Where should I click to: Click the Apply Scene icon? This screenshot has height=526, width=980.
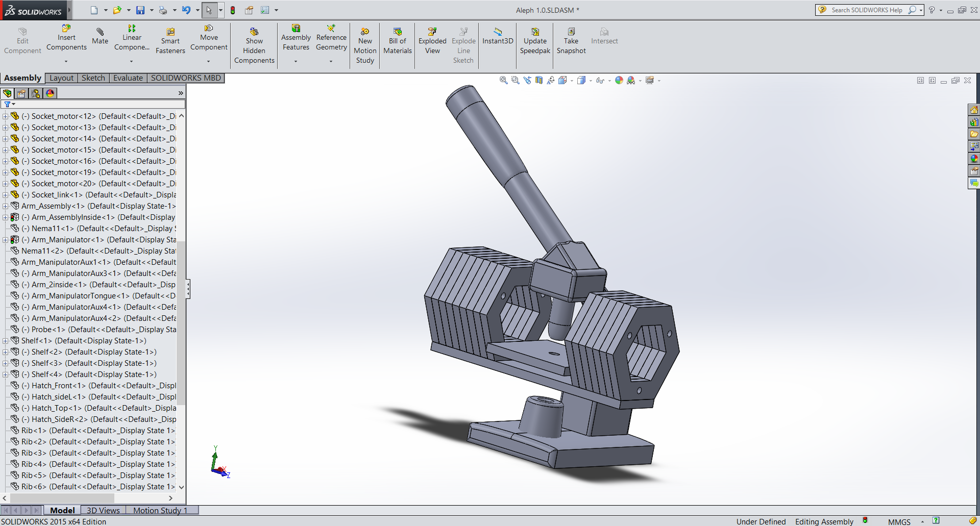[x=631, y=80]
